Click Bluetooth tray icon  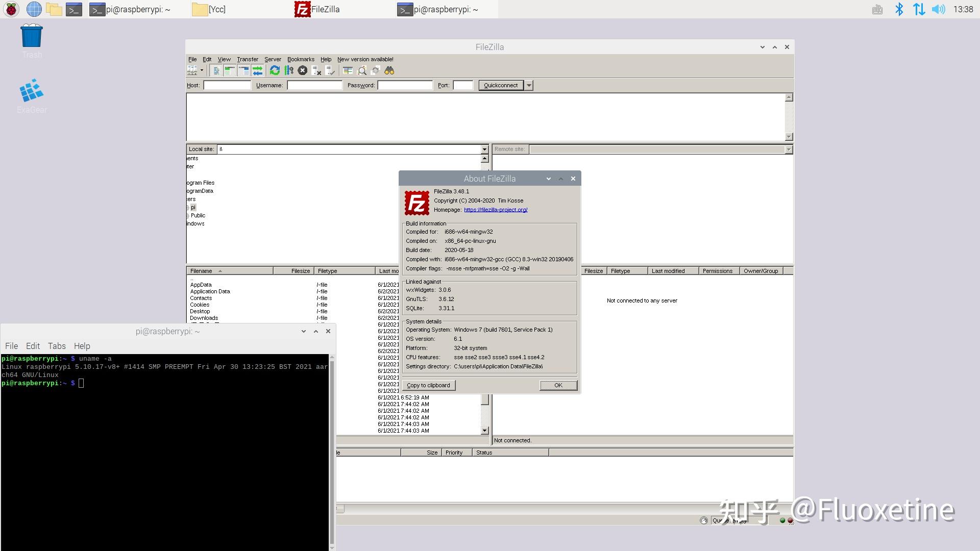[899, 9]
